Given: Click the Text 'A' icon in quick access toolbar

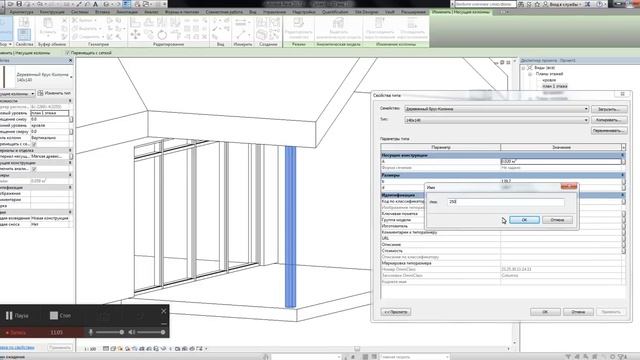Looking at the screenshot, I should tap(96, 4).
